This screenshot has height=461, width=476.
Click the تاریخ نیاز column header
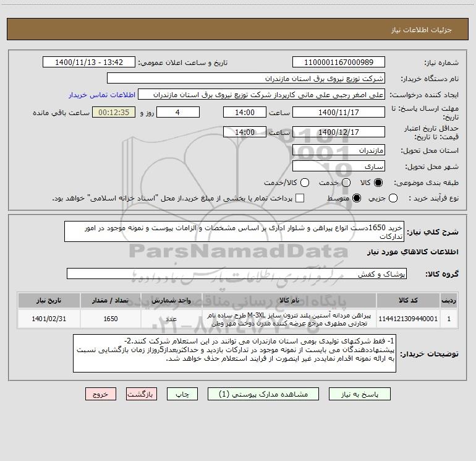49,300
